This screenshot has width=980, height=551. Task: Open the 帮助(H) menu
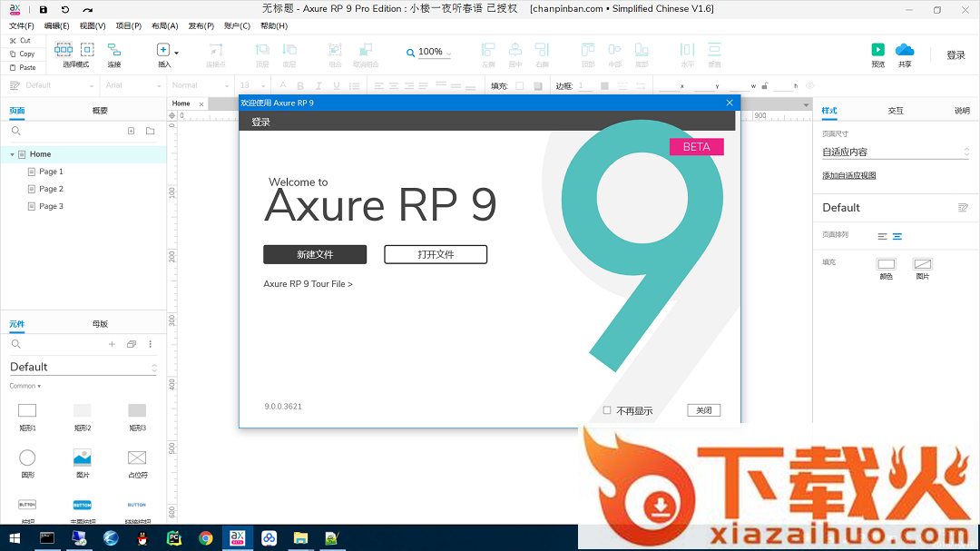[274, 25]
